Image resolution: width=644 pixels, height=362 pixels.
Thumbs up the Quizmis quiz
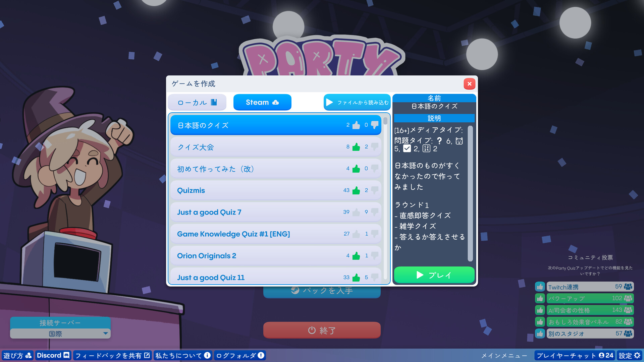tap(356, 190)
